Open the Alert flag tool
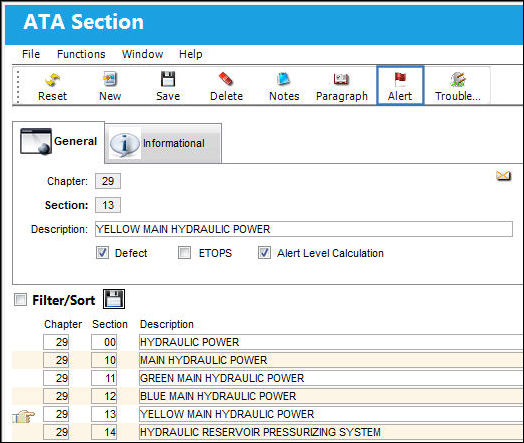 [400, 86]
